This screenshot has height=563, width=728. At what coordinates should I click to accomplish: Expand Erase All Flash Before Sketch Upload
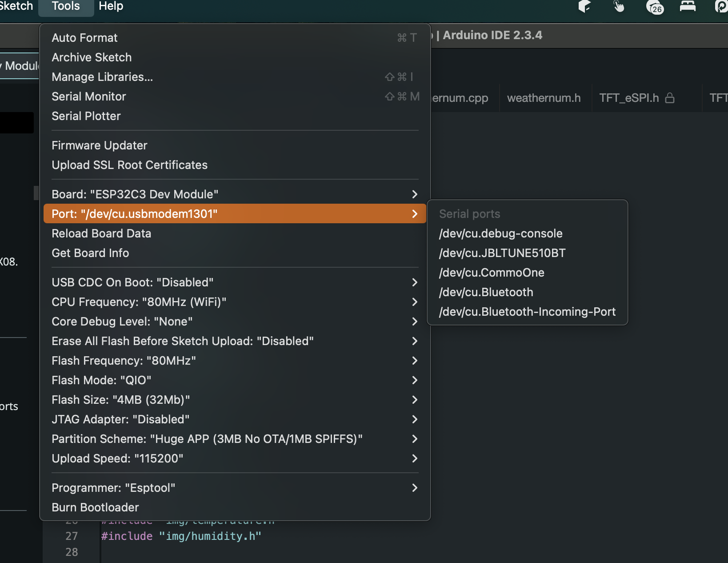tap(235, 341)
